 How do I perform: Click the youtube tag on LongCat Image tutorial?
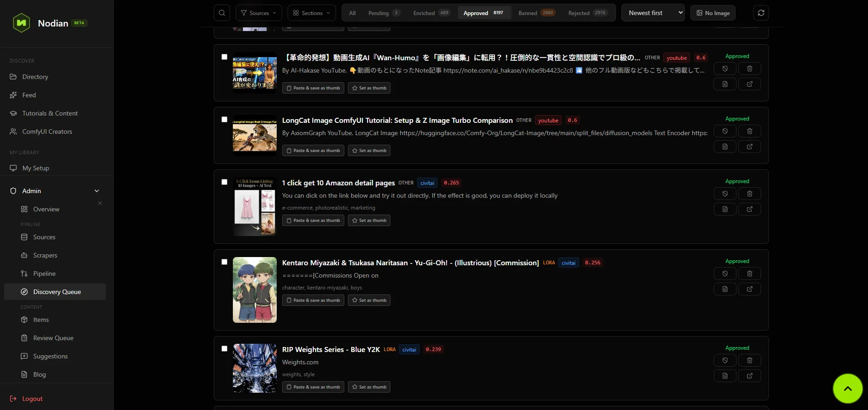548,120
